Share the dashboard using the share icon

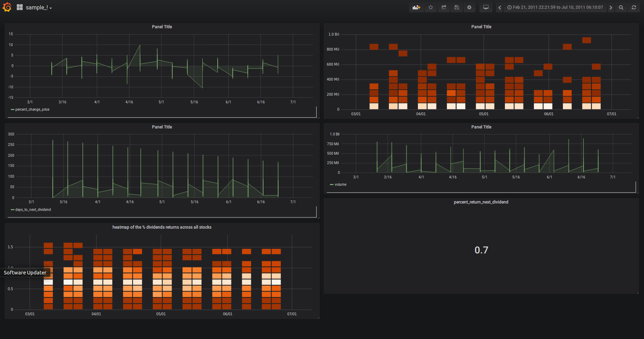coord(444,7)
